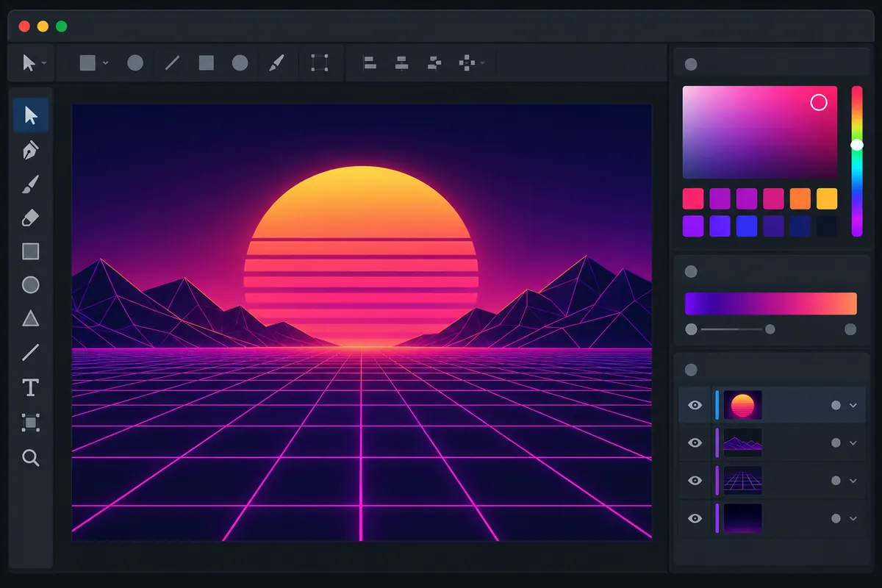
Task: Hide the grid layer with its eye icon
Action: 695,481
